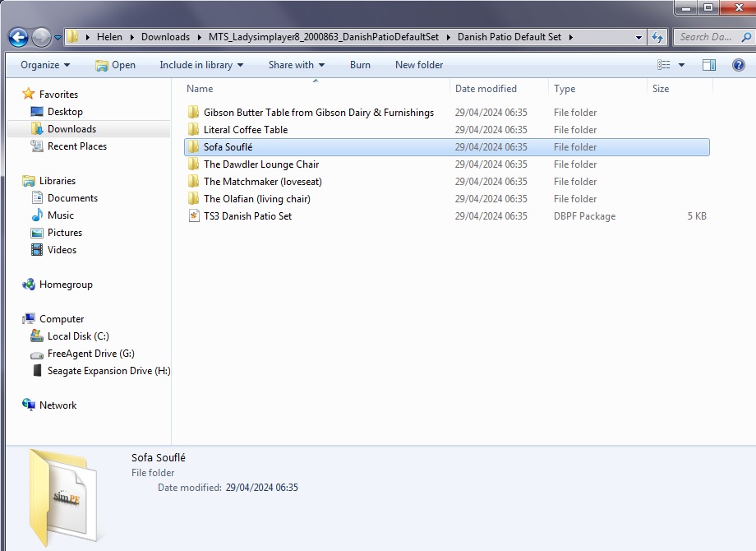Select The Matchmaker (loveseat) folder
Viewport: 756px width, 551px height.
point(262,182)
